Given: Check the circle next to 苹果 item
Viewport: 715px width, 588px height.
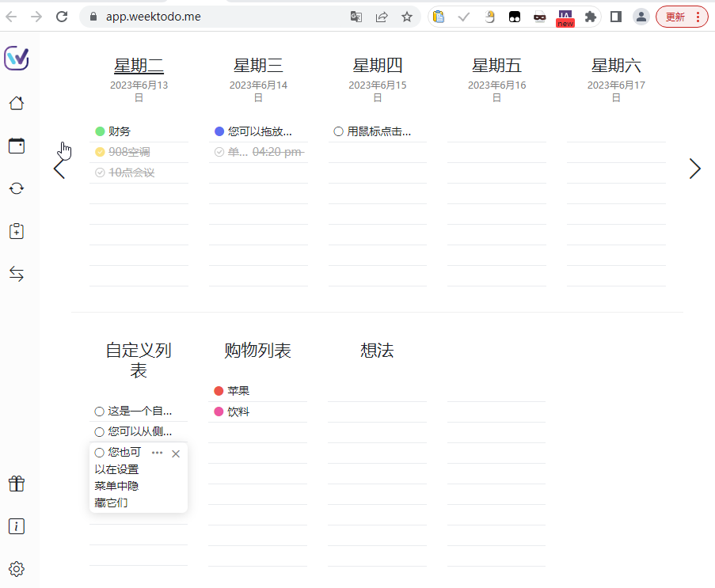Looking at the screenshot, I should click(218, 390).
